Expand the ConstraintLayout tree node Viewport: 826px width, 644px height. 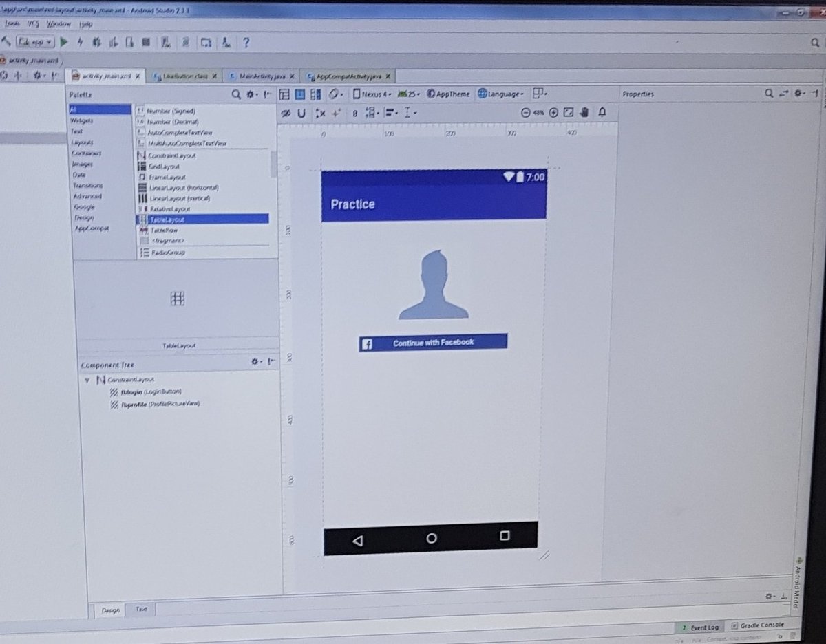click(x=87, y=380)
